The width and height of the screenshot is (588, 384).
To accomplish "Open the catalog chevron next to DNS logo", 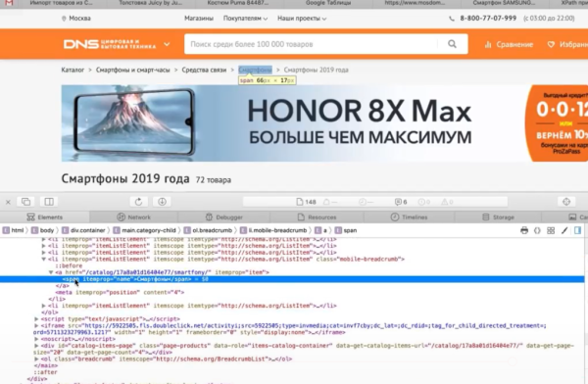I will [167, 44].
